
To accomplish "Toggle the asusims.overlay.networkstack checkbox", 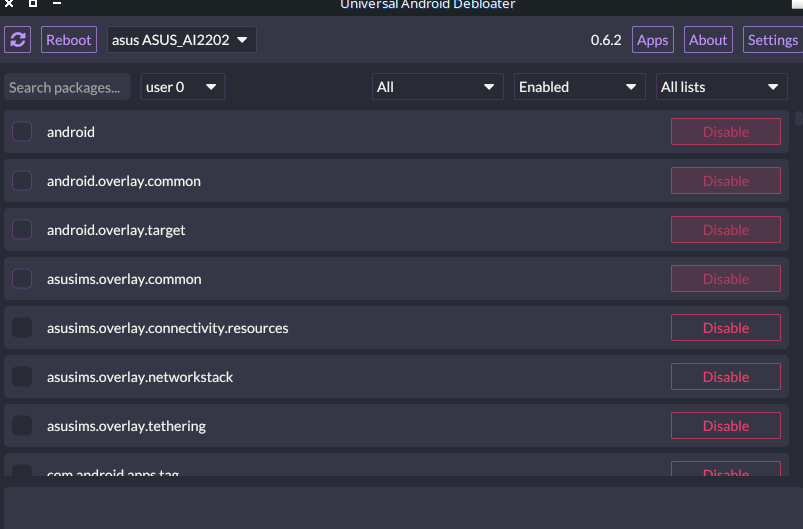I will [x=22, y=377].
